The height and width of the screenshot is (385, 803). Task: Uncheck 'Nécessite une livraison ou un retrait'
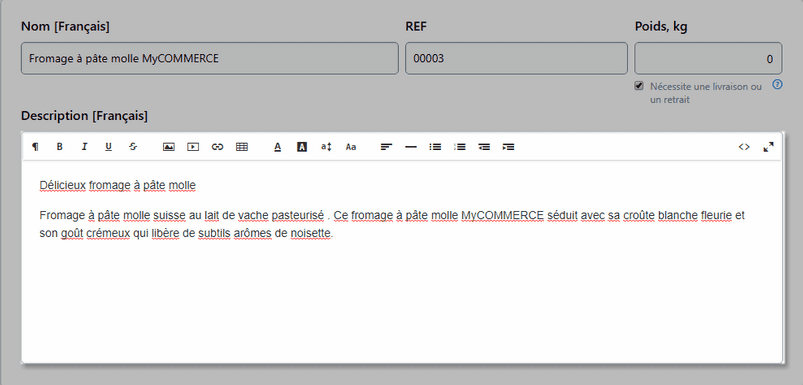point(639,86)
